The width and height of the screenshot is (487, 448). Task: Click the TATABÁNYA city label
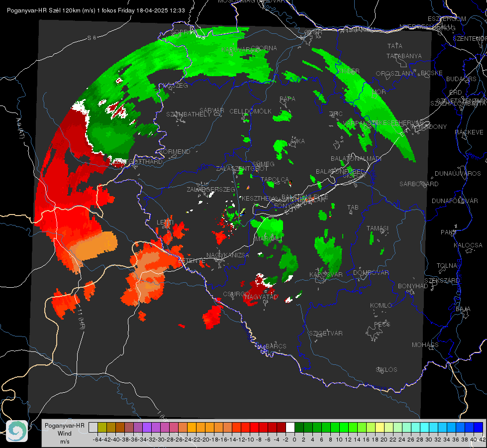pyautogui.click(x=404, y=56)
